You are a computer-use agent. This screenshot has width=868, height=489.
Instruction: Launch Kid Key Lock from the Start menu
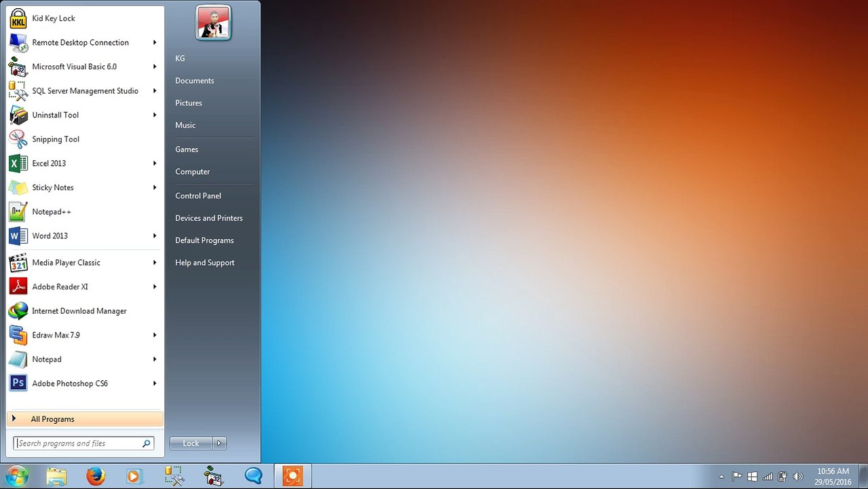coord(85,18)
